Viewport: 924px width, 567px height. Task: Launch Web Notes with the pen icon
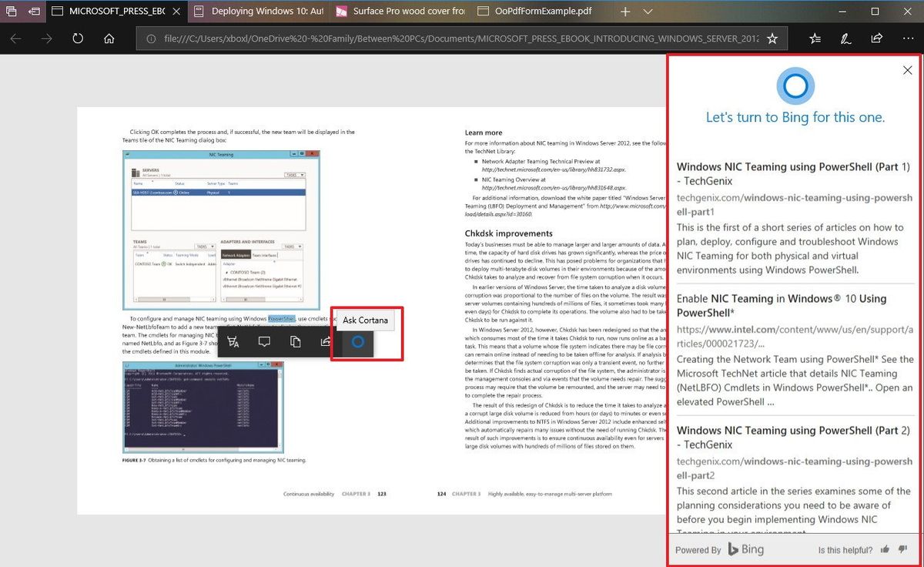(845, 37)
